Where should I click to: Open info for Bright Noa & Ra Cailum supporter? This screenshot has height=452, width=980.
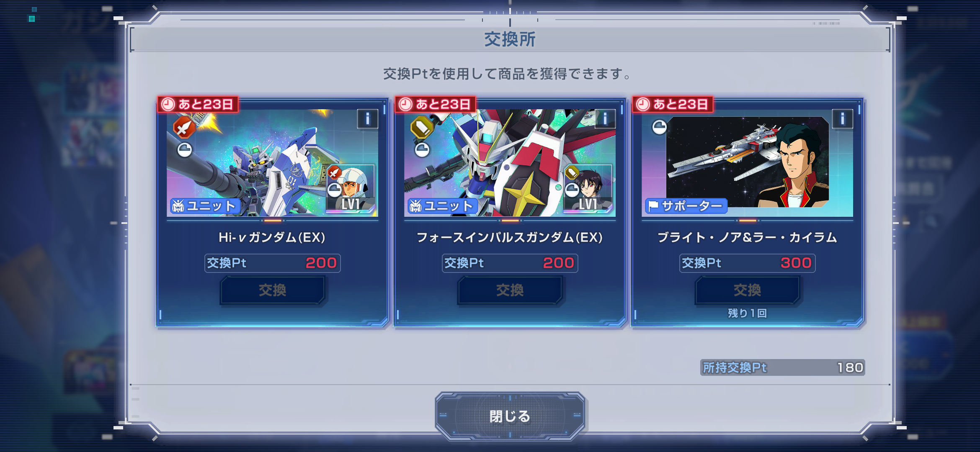pos(843,119)
